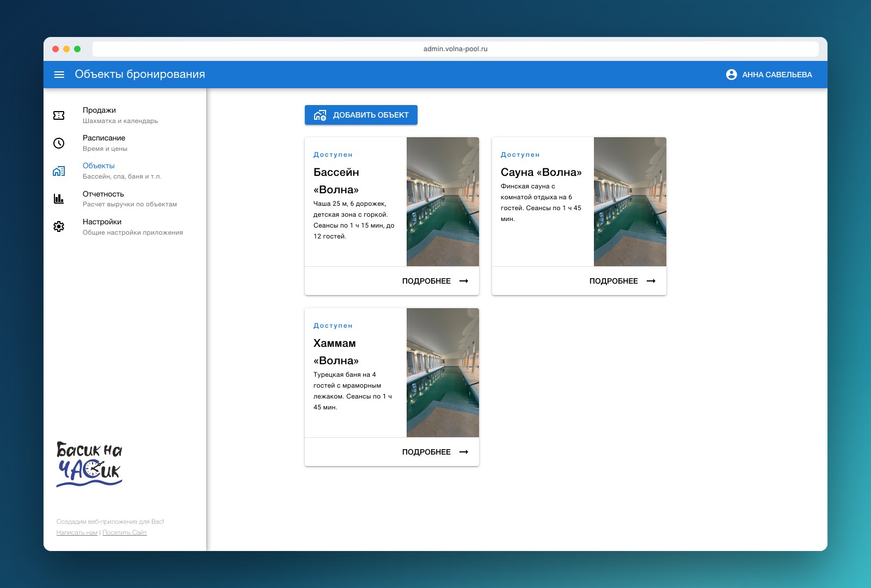Click the ticket icon beside Продажи
The image size is (871, 588).
click(59, 115)
